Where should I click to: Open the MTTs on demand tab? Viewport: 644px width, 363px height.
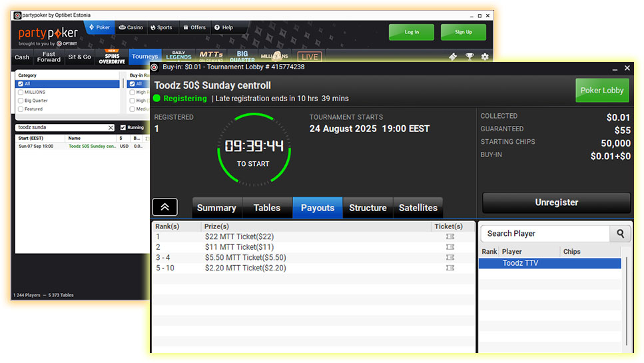click(x=211, y=55)
